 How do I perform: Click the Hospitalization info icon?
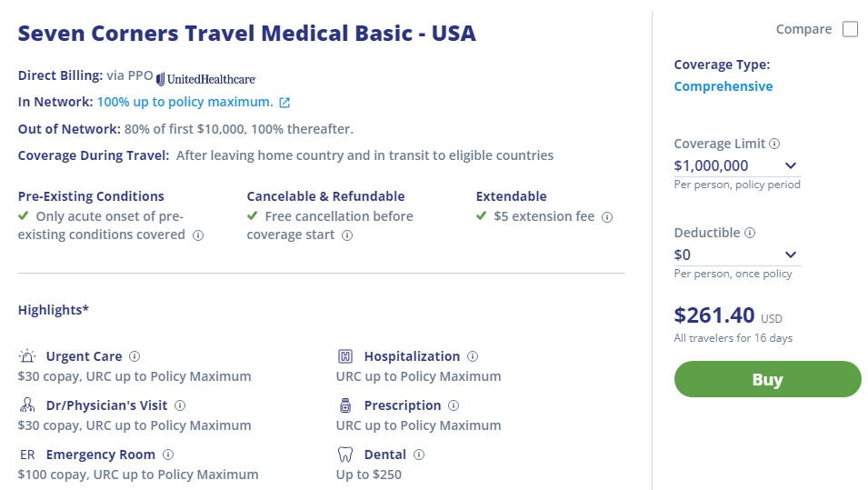click(x=473, y=356)
